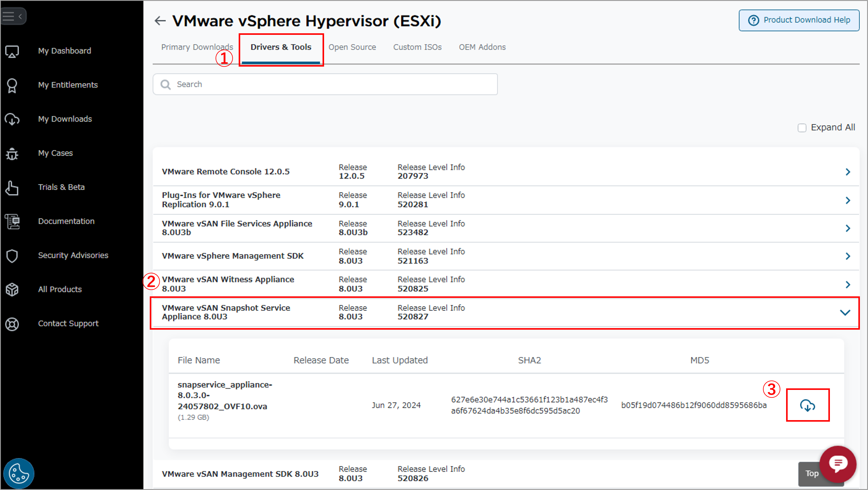
Task: Open Security Advisories shield icon
Action: coord(12,256)
